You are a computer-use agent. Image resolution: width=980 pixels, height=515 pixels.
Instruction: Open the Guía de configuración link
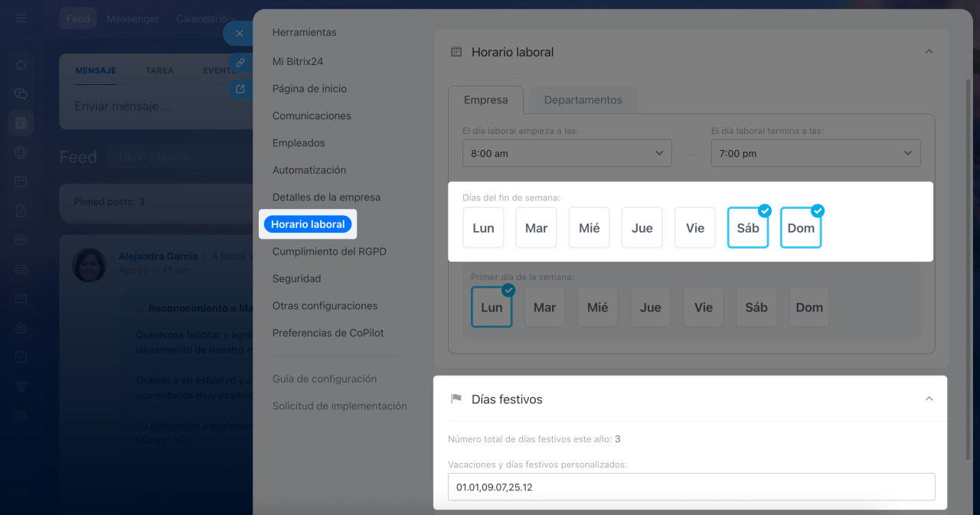[x=324, y=379]
